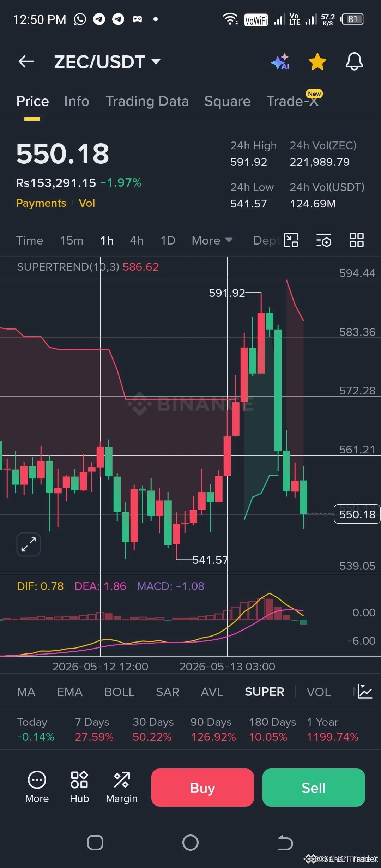
Task: Tap the 7 Days performance value
Action: (x=94, y=737)
